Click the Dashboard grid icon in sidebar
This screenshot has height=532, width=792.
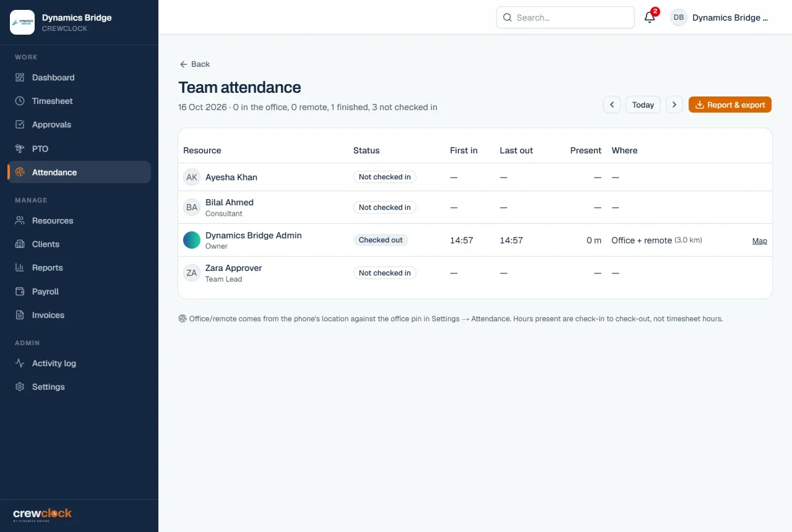tap(20, 77)
